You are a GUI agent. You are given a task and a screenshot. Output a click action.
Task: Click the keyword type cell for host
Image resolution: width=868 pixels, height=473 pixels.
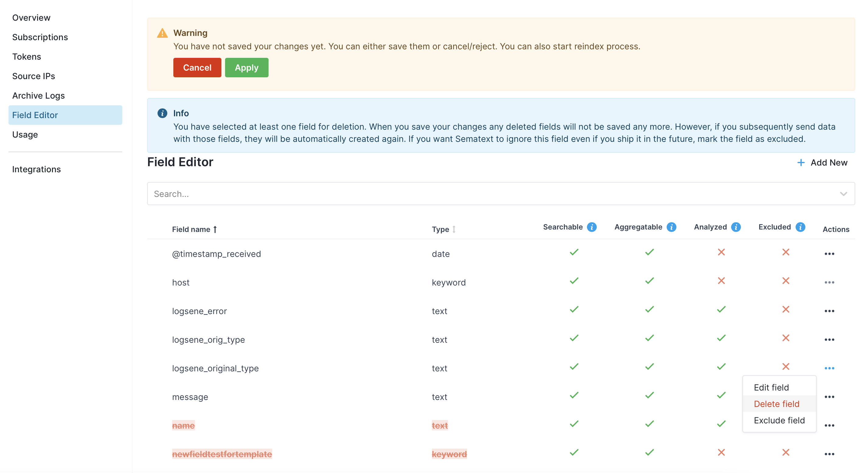point(449,282)
